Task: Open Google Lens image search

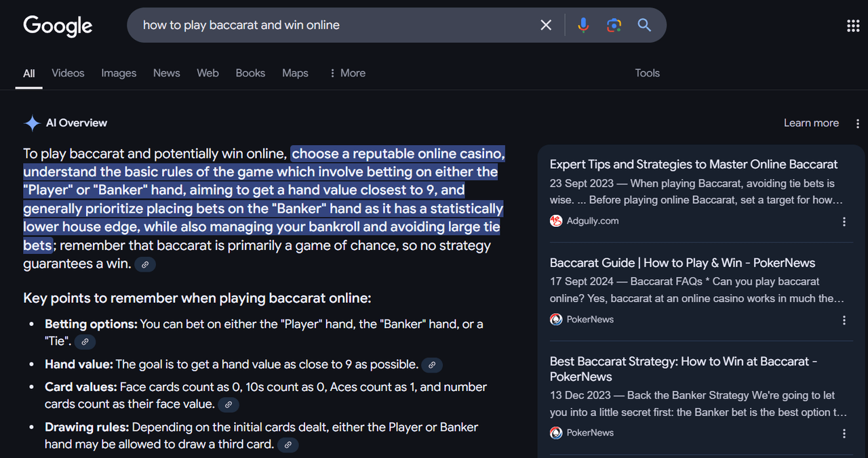Action: pyautogui.click(x=614, y=25)
